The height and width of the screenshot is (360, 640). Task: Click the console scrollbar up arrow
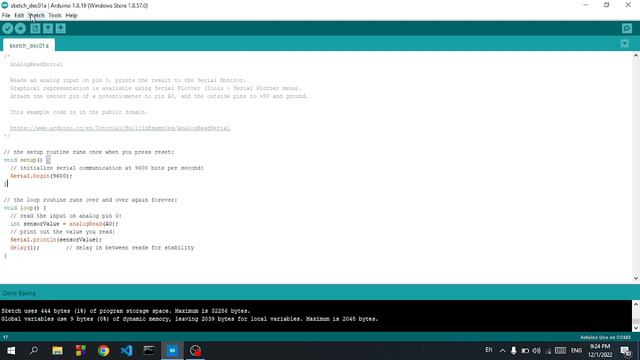click(636, 304)
